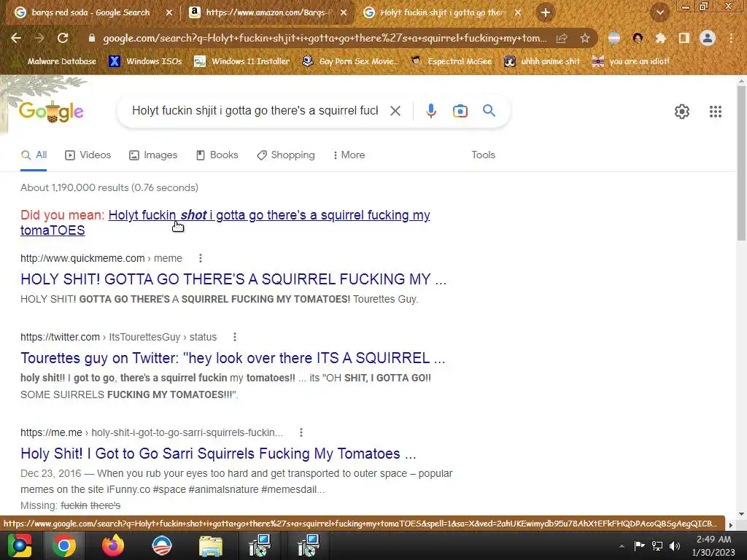
Task: Click the Google doodle logo
Action: pos(51,112)
